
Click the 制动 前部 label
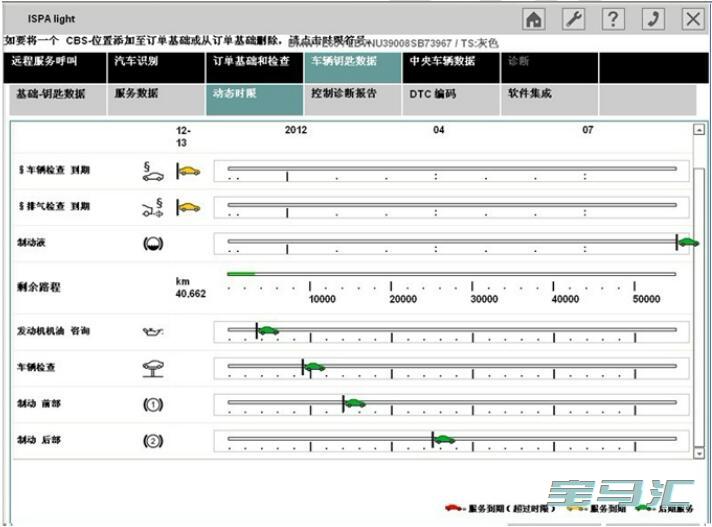(39, 404)
